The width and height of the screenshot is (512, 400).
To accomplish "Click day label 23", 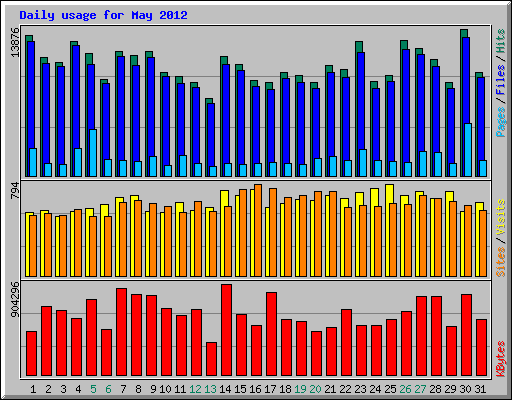I will (x=360, y=389).
